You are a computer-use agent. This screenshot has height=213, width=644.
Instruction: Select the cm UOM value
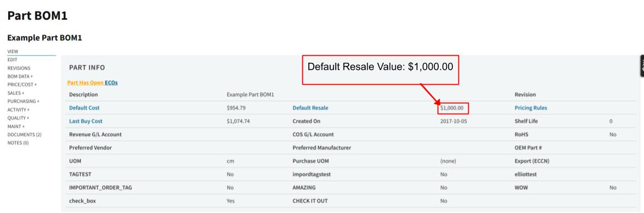click(x=230, y=161)
